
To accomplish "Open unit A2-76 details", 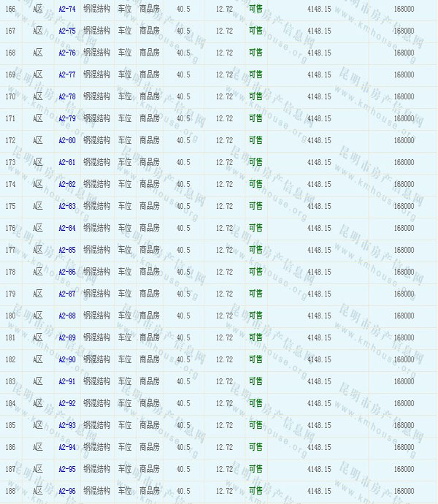I will point(66,53).
